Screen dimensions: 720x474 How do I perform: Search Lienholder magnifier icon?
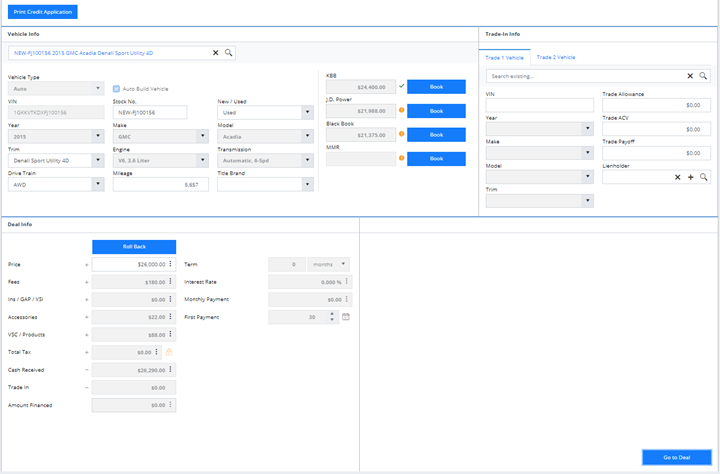point(703,177)
